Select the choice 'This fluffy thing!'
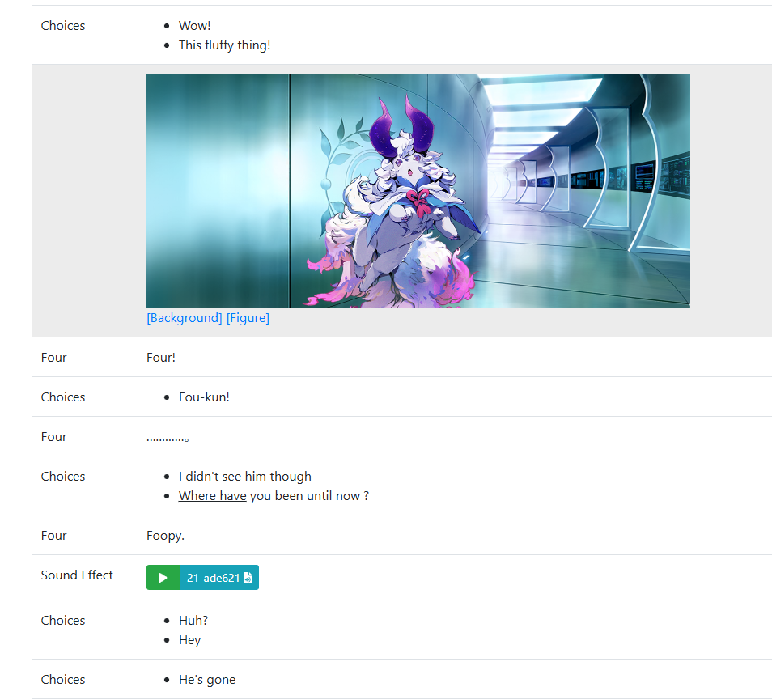The width and height of the screenshot is (772, 700). coord(224,45)
